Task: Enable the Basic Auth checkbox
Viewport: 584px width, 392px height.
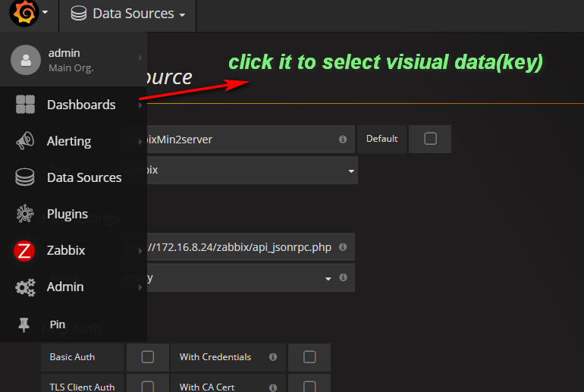Action: tap(148, 357)
